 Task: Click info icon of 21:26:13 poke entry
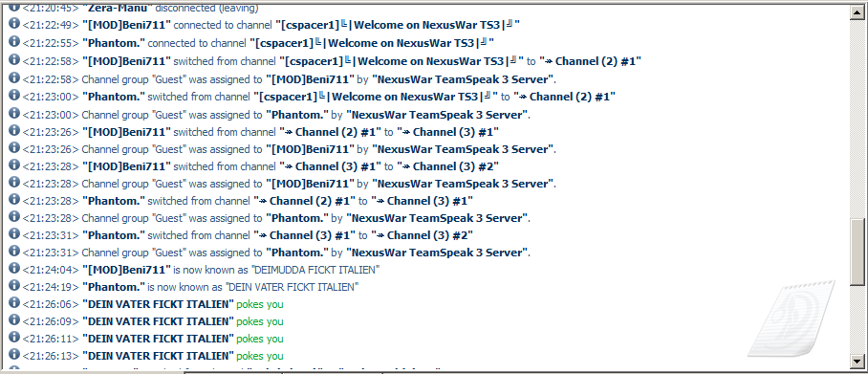[x=14, y=355]
